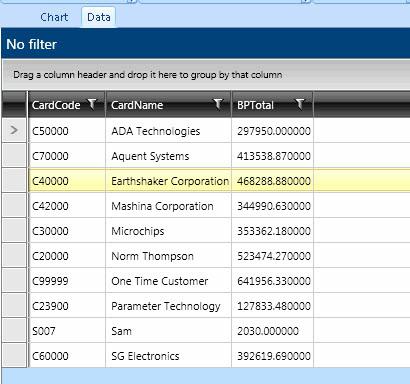Click the Sam name cell

168,331
